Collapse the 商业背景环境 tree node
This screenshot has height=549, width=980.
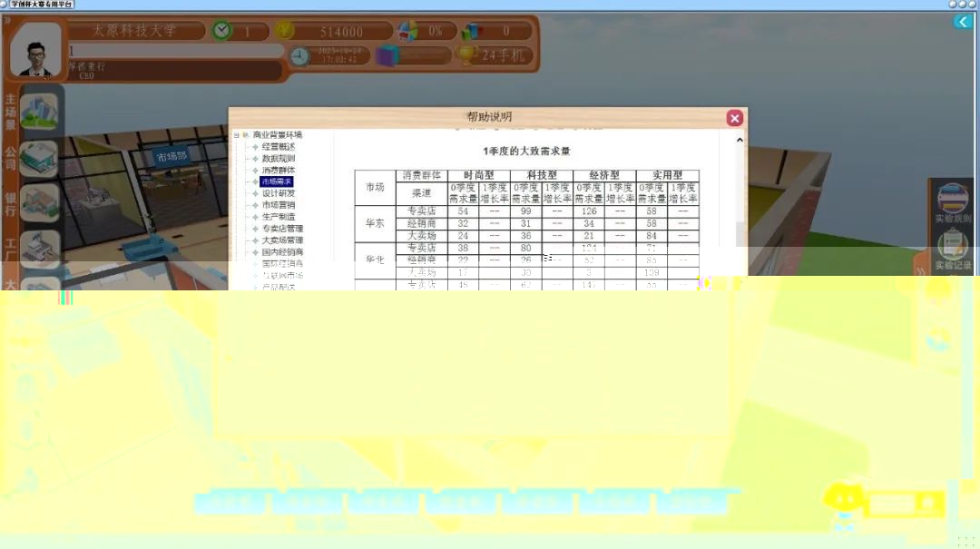(236, 135)
